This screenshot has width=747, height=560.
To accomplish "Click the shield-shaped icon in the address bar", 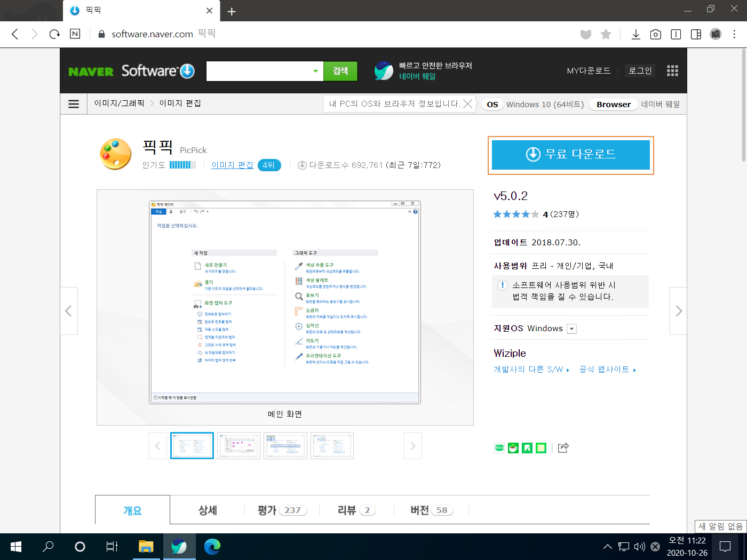I will coord(586,34).
